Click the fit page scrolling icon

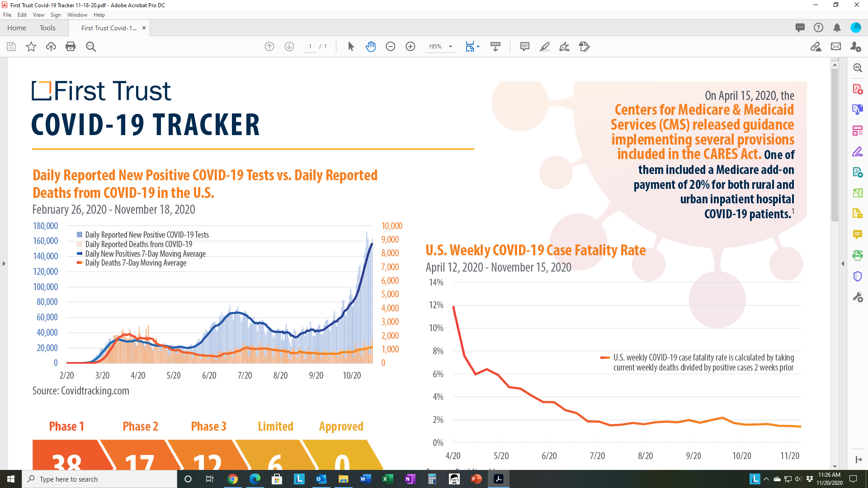(x=470, y=47)
